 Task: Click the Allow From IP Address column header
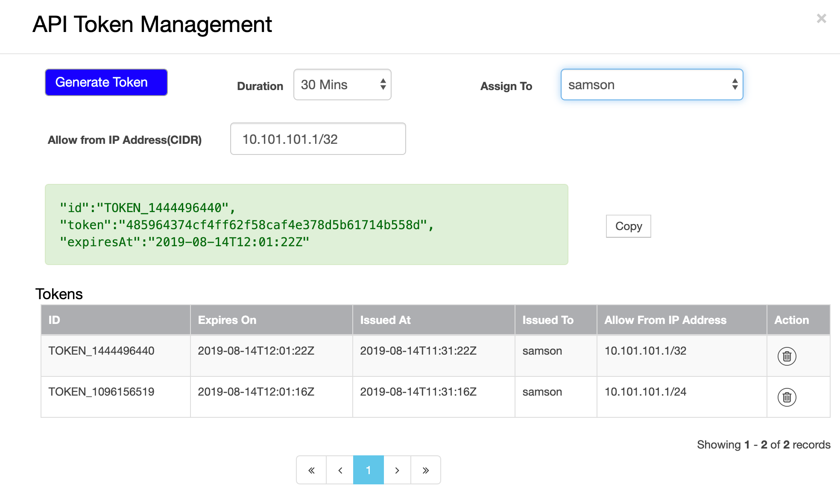point(682,320)
